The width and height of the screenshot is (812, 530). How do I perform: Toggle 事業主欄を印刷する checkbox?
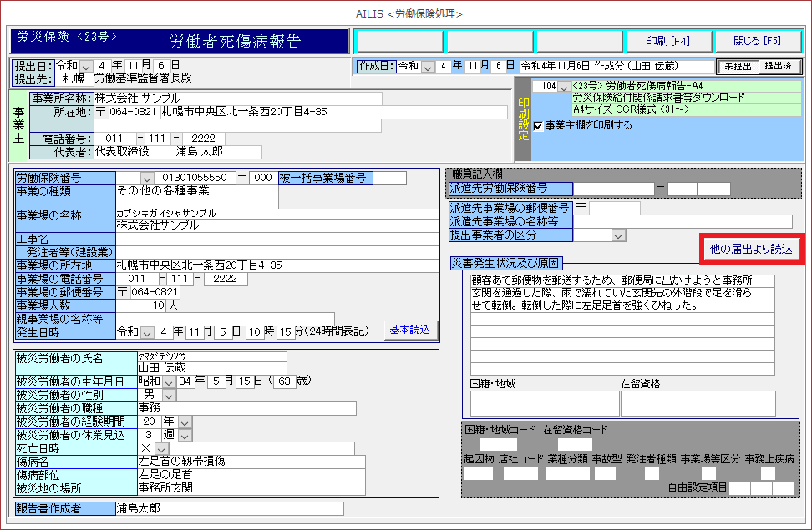[539, 125]
